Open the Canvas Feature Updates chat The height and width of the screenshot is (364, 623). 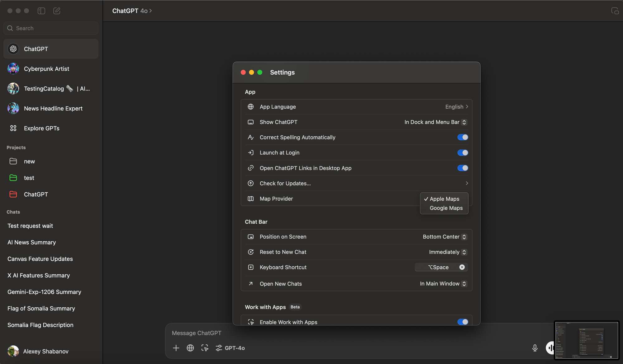[x=40, y=259]
